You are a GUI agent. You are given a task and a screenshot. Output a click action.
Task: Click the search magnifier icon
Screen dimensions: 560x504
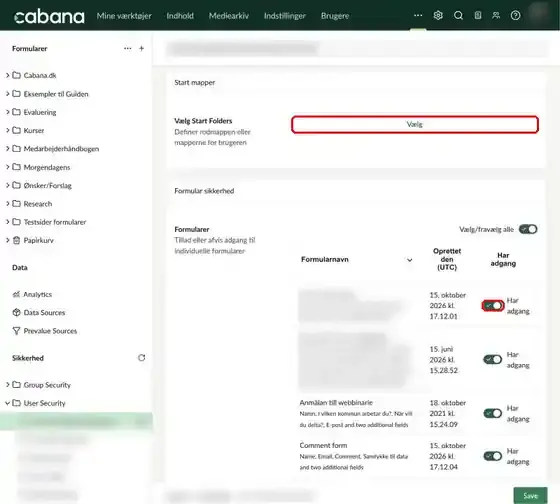coord(458,15)
